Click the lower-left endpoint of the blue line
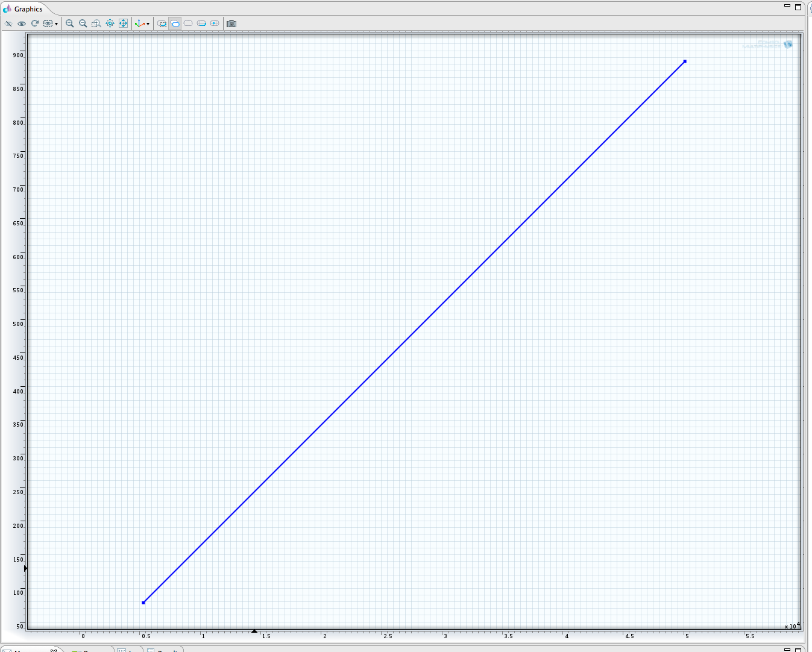 click(x=143, y=603)
